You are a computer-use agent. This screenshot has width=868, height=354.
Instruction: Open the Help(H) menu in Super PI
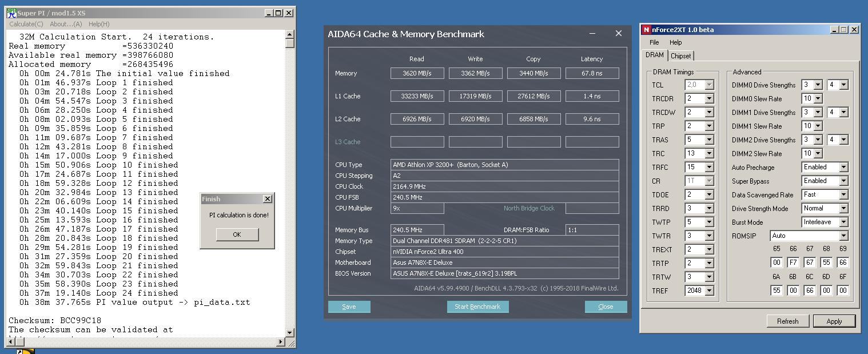[x=99, y=24]
